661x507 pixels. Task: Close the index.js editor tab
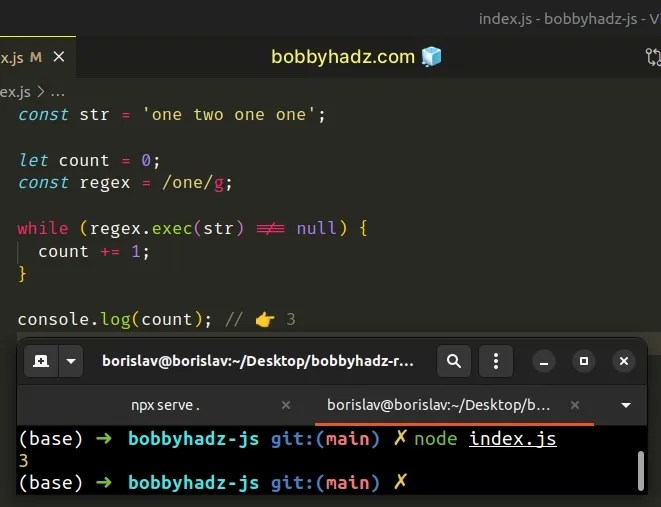coord(59,56)
